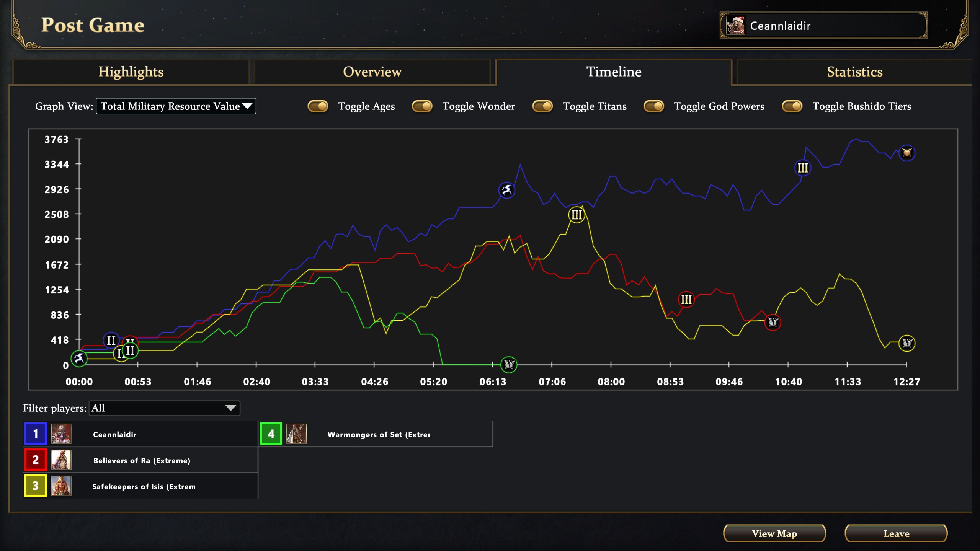This screenshot has height=551, width=980.
Task: Select the Timeline tab
Action: click(614, 72)
